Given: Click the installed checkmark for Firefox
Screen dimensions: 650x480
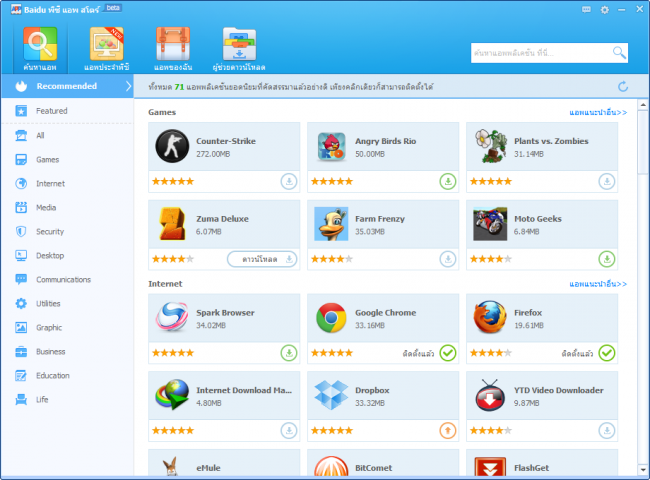Looking at the screenshot, I should 607,353.
